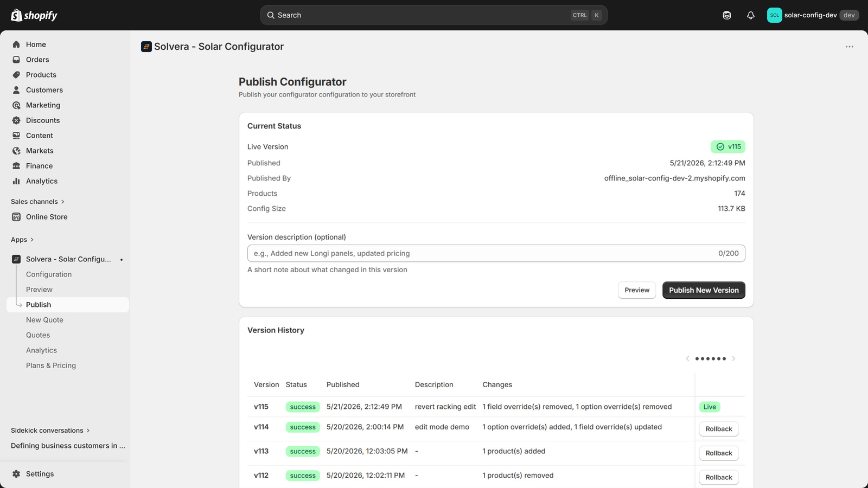Open the Sidekick assistant icon in top bar
868x488 pixels.
coord(727,15)
